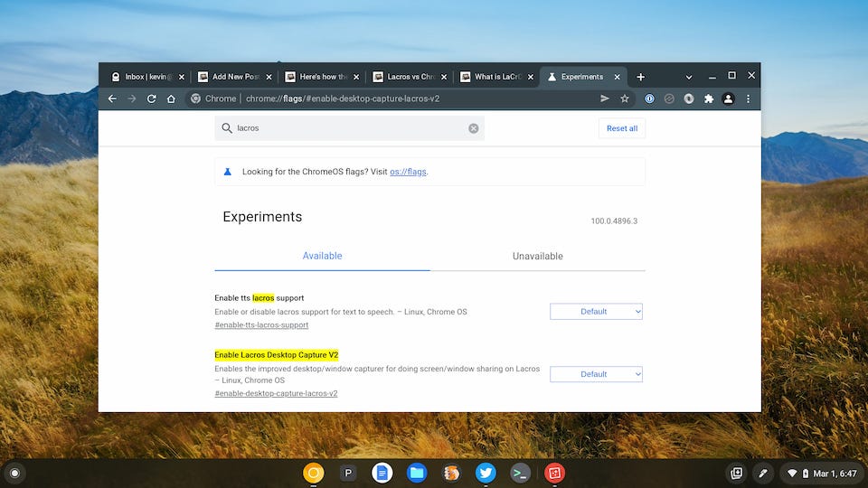Screen dimensions: 868x488
Task: Bookmark this page with the star
Action: point(625,99)
